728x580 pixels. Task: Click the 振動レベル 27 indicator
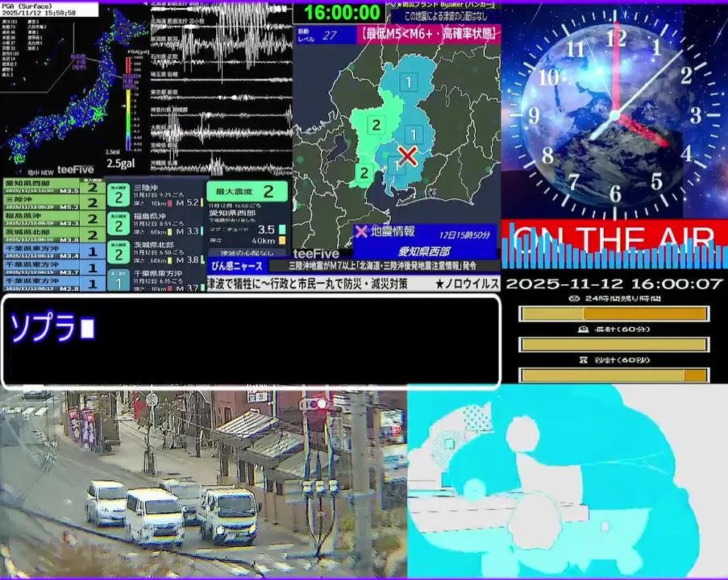pyautogui.click(x=326, y=35)
